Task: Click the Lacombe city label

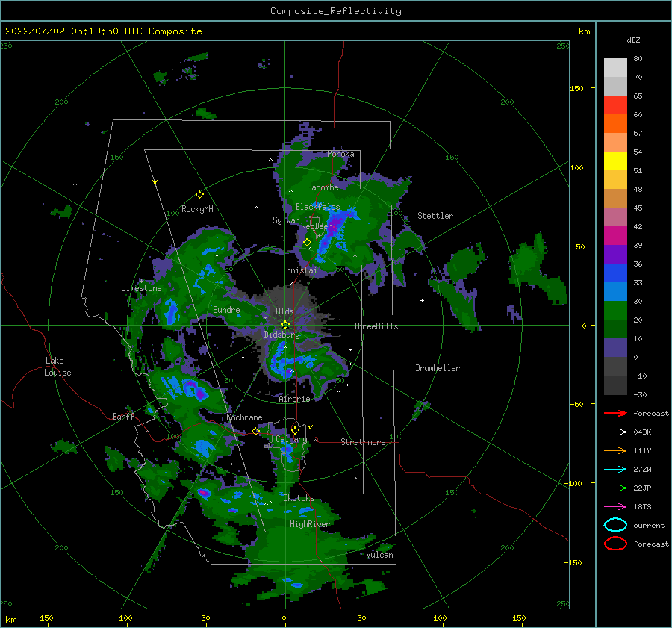Action: [x=323, y=187]
